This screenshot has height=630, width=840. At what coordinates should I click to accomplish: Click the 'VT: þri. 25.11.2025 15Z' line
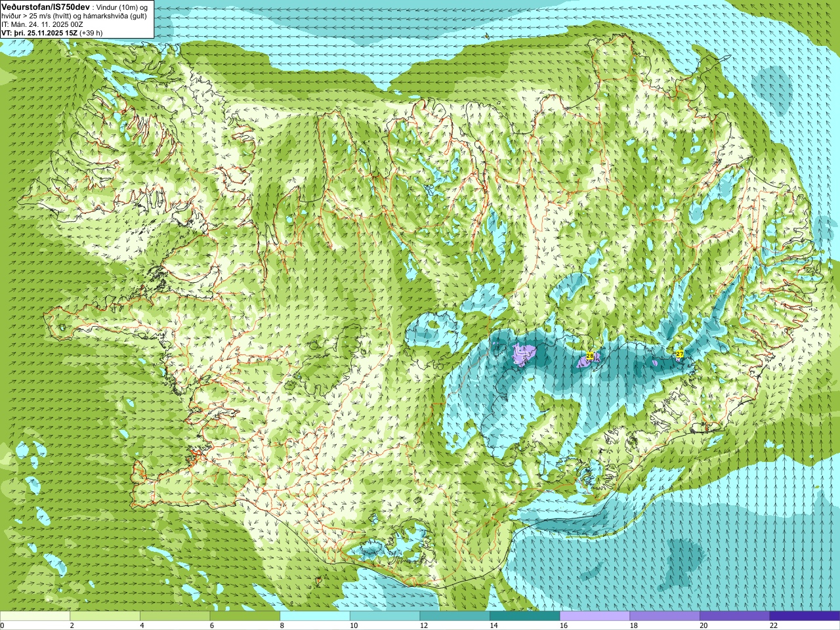tap(39, 33)
